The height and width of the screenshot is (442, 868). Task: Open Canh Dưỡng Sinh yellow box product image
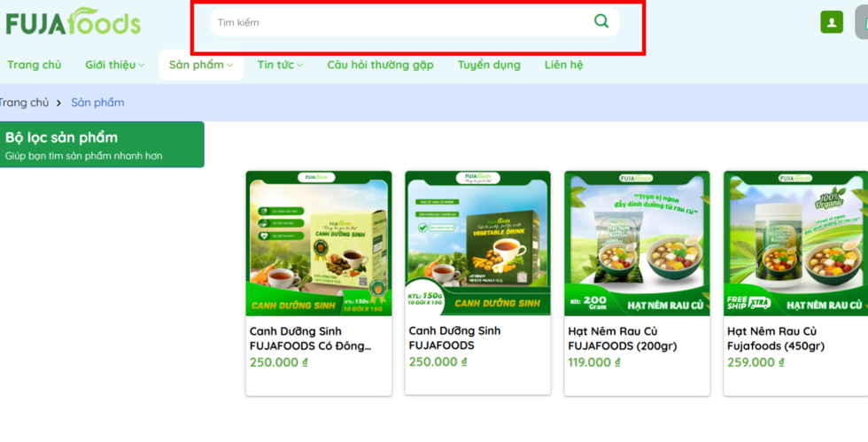tap(319, 244)
